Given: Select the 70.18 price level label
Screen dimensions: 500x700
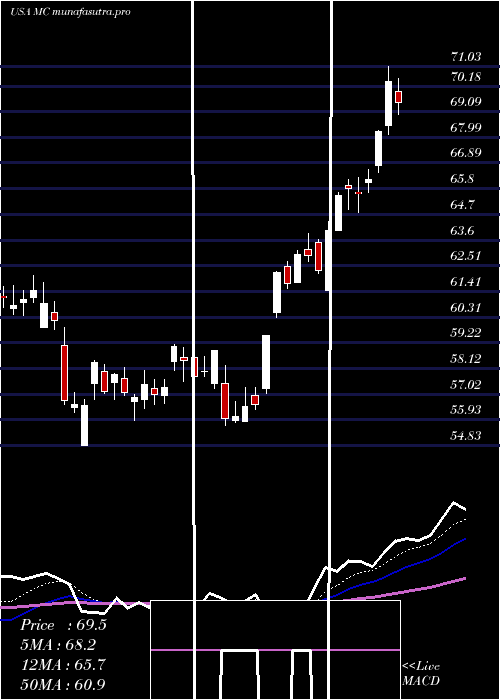Looking at the screenshot, I should [x=466, y=77].
